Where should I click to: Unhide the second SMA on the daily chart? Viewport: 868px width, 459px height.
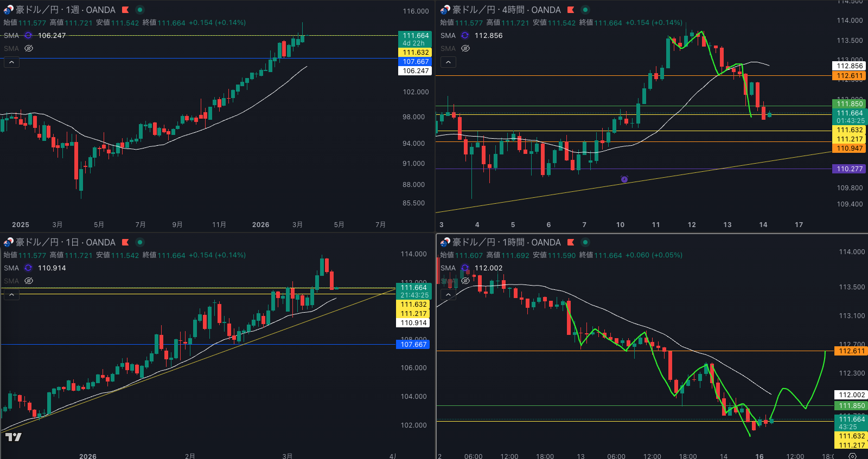coord(29,281)
